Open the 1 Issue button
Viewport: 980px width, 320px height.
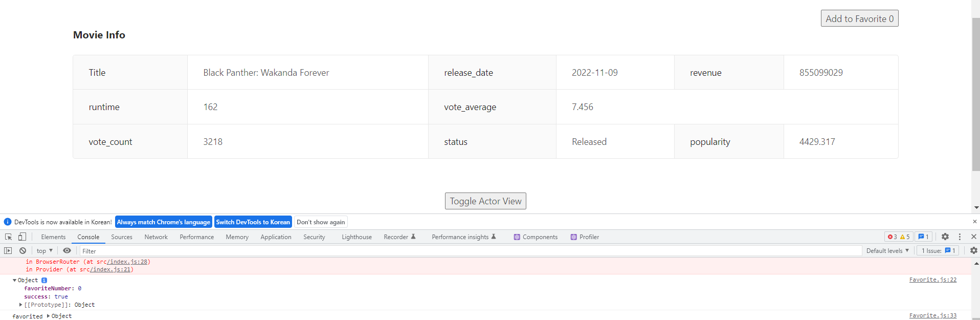938,251
